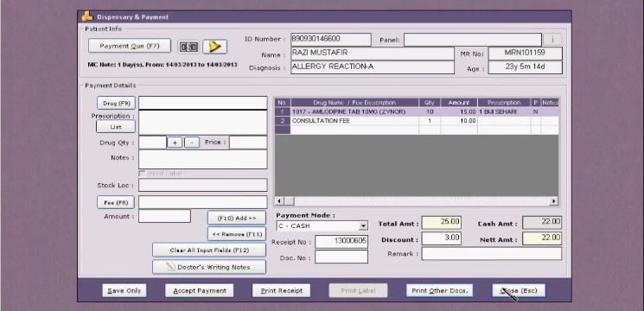644x311 pixels.
Task: Click the Age field
Action: tap(526, 67)
